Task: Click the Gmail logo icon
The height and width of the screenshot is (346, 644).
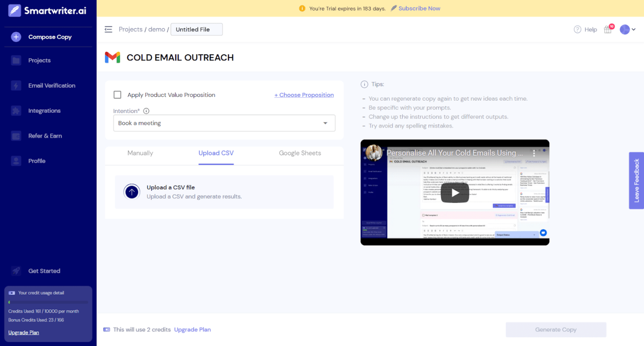Action: click(113, 57)
